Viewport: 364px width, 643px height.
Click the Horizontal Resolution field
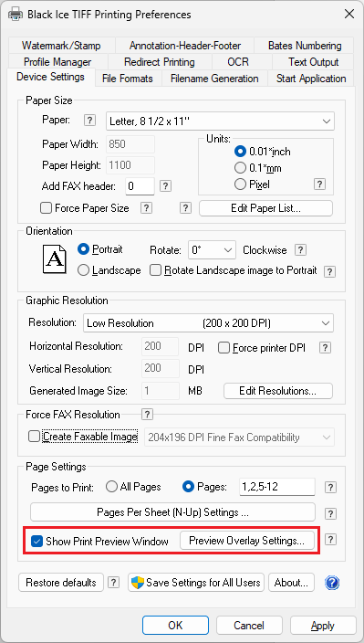(161, 346)
